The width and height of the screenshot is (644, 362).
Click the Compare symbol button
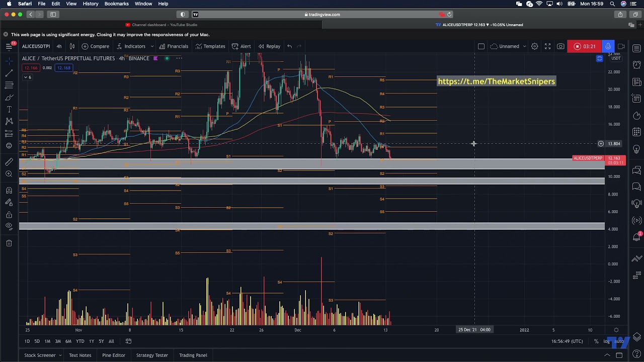pyautogui.click(x=95, y=46)
